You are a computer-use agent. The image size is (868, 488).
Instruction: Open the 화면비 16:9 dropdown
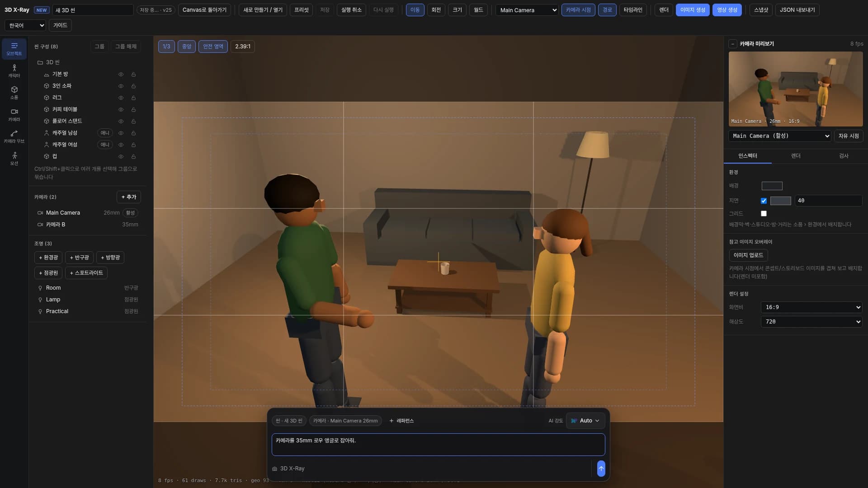coord(811,307)
